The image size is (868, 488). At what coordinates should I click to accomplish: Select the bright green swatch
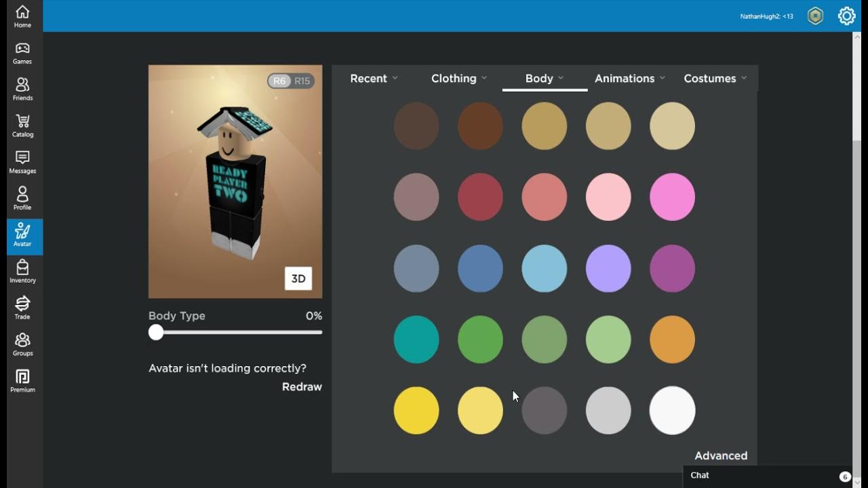point(480,340)
